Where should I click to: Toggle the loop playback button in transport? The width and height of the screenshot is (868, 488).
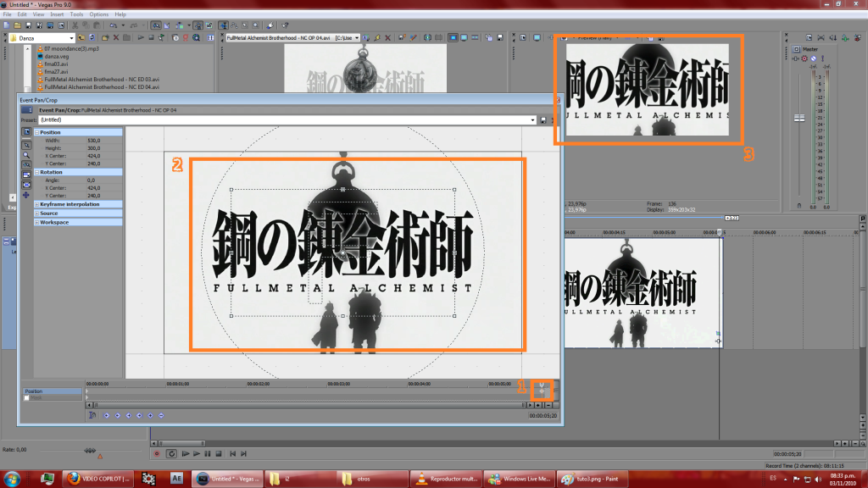click(x=171, y=454)
